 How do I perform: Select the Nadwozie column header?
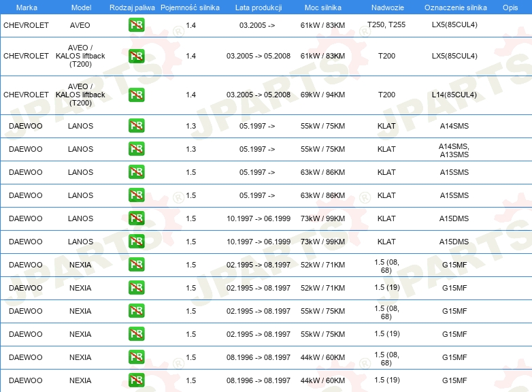[388, 7]
